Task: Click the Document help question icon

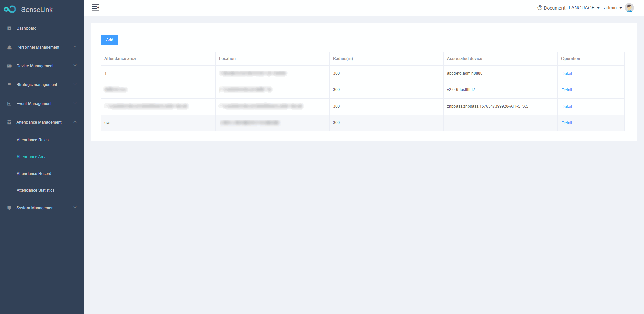Action: click(x=540, y=8)
